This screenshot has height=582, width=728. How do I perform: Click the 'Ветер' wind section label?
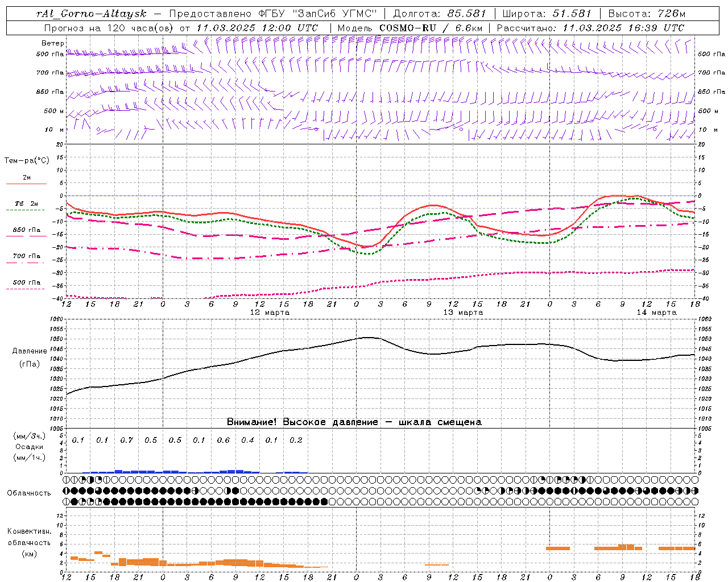[53, 43]
